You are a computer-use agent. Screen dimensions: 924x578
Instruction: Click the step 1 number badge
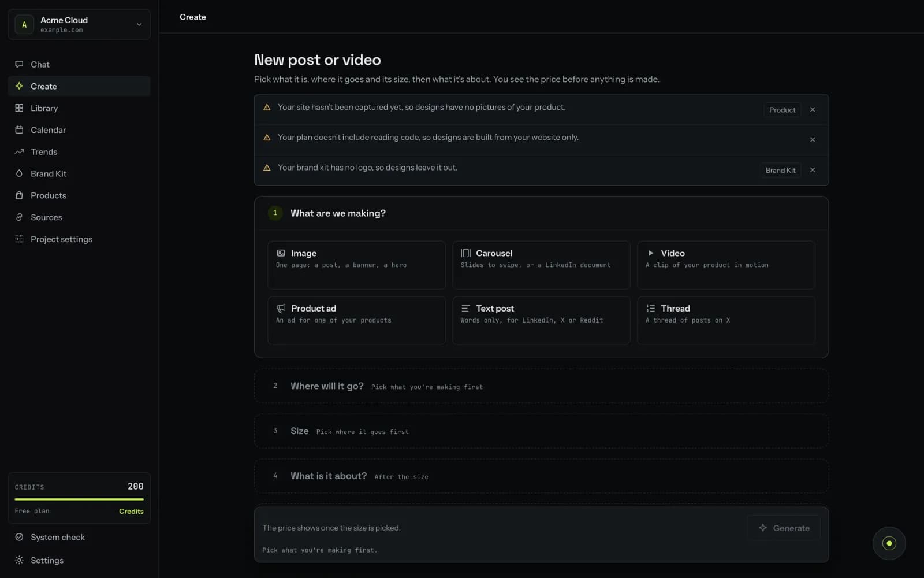(x=275, y=213)
